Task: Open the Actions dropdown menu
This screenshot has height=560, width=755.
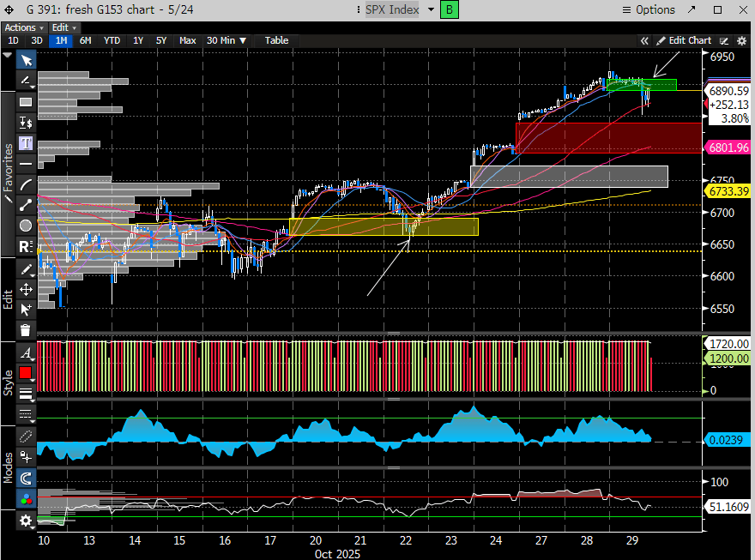Action: (x=24, y=27)
